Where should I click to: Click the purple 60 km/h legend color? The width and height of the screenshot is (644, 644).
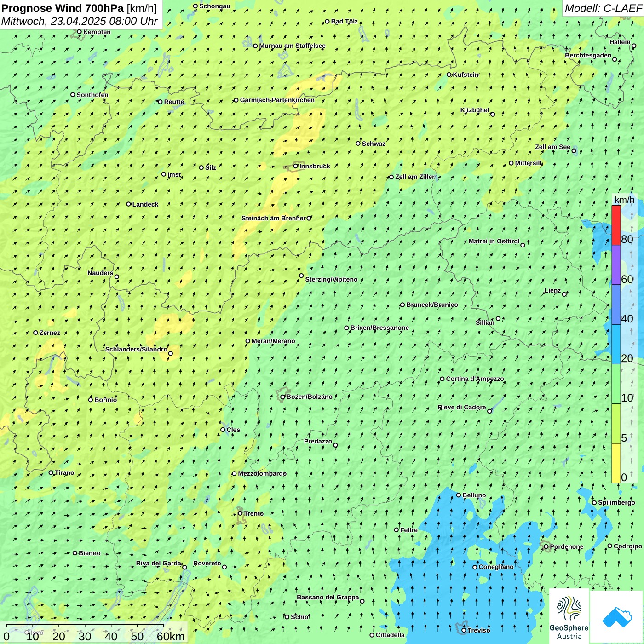point(616,265)
